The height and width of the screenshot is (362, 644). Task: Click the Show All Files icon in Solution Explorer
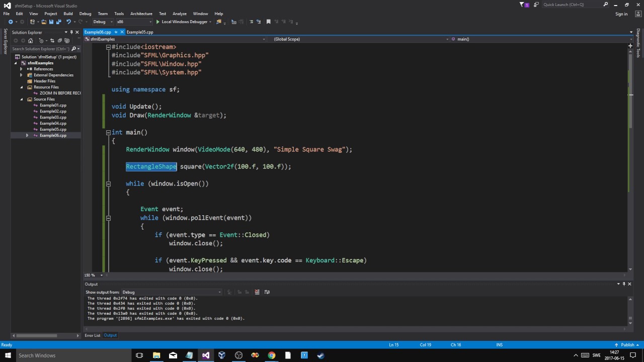click(x=66, y=40)
